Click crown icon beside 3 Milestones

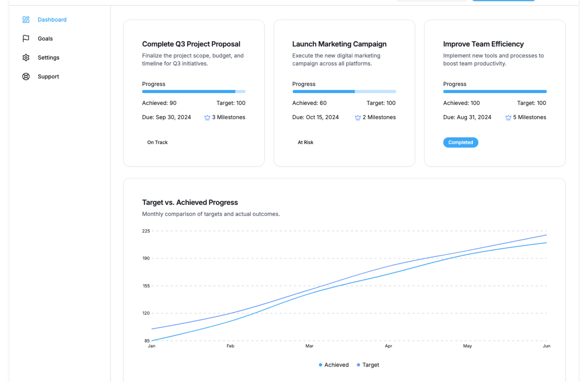tap(207, 118)
